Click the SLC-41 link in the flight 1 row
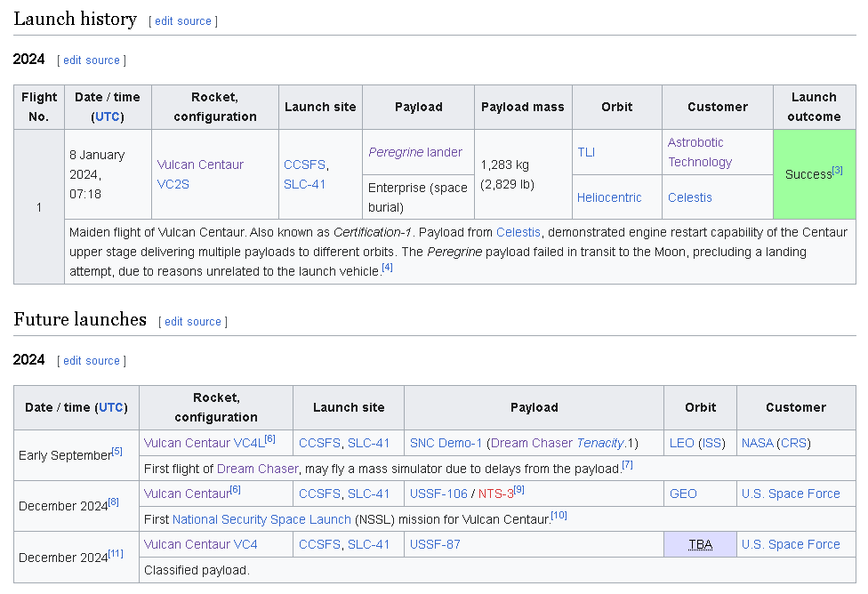 coord(304,184)
